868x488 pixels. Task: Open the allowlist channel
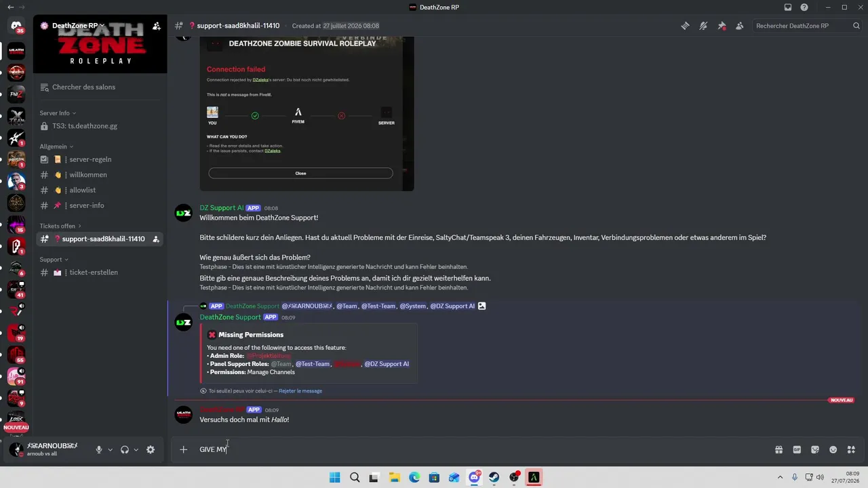pos(100,190)
